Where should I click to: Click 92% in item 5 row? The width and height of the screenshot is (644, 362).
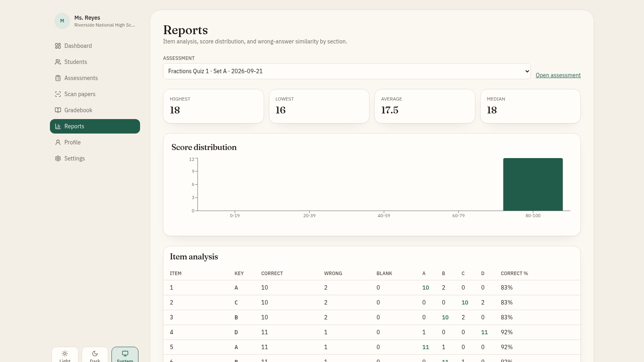[x=507, y=347]
